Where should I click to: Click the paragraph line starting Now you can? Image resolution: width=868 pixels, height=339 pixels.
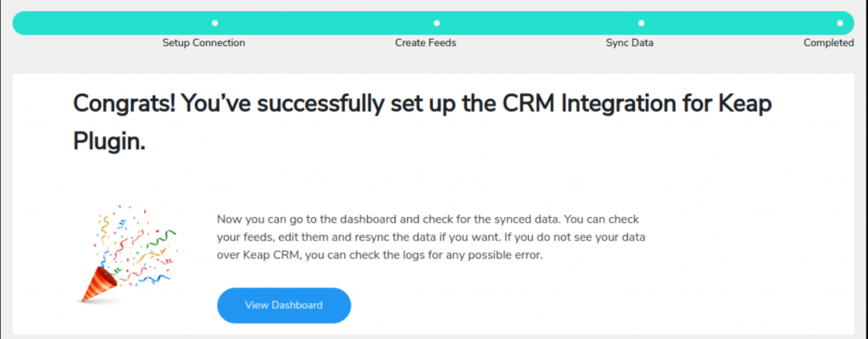point(428,219)
